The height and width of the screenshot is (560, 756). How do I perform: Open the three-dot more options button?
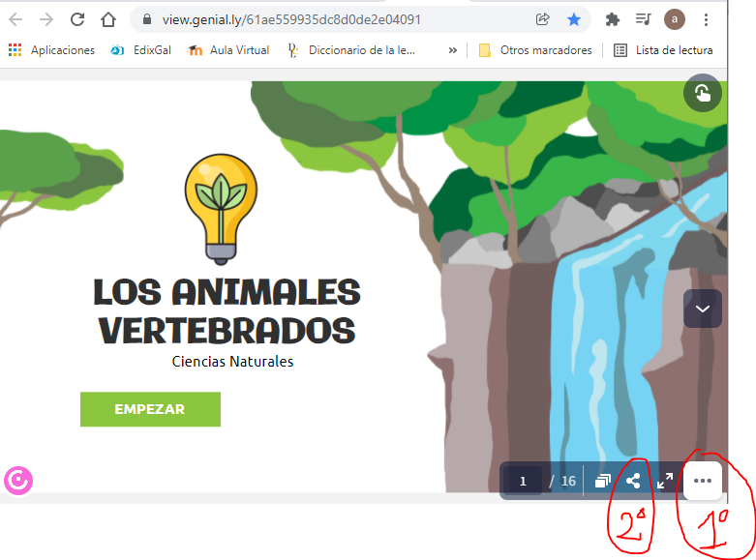(703, 481)
